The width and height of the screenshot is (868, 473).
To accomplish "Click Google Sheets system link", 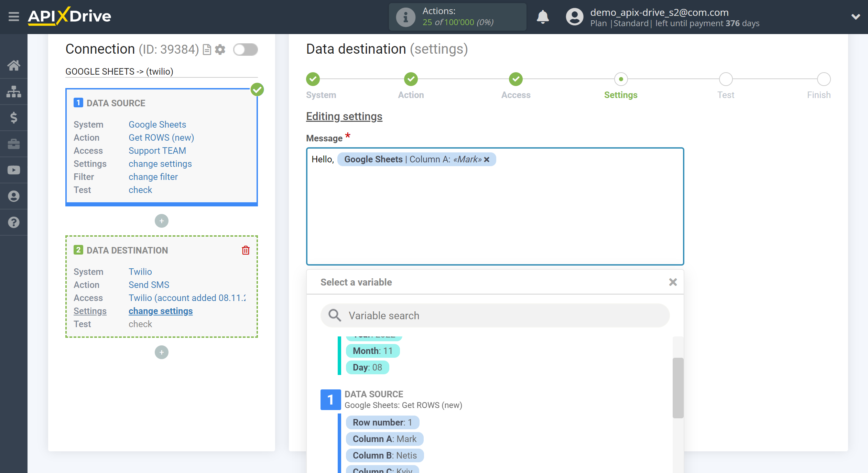I will tap(157, 125).
